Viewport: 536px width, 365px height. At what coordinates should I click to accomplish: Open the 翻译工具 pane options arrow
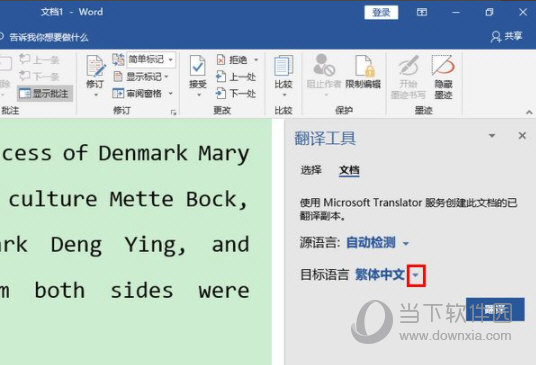coord(492,136)
